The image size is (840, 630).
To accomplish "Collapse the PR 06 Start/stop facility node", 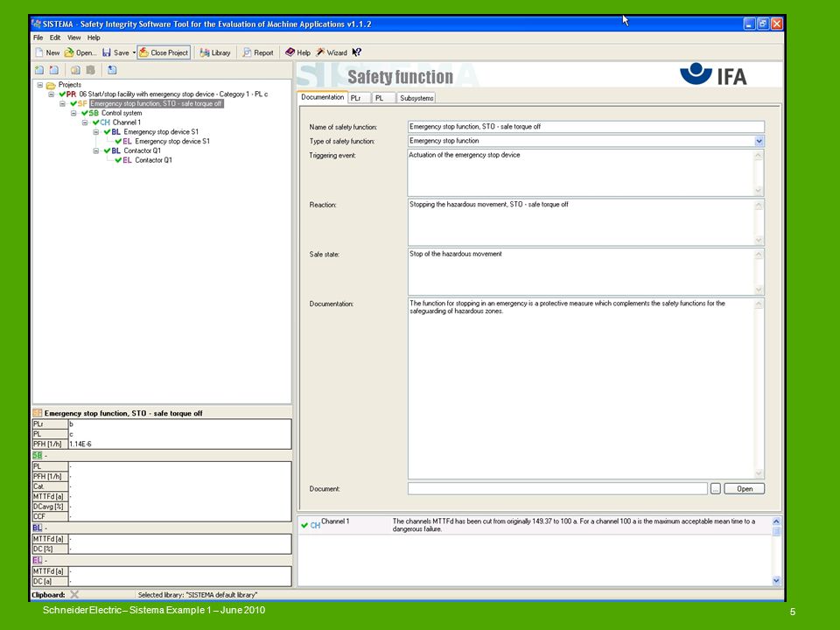I will click(x=52, y=94).
